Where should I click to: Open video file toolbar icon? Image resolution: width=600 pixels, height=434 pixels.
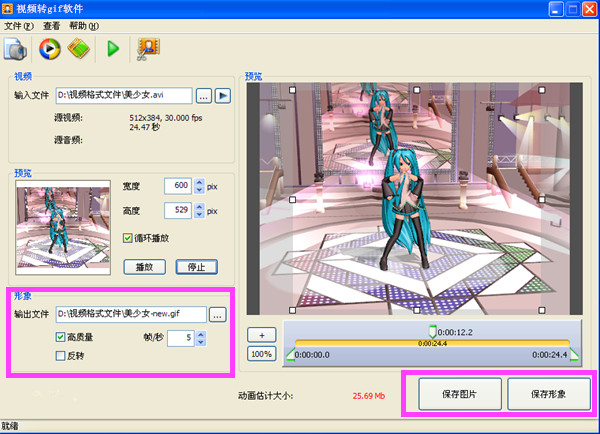[15, 49]
